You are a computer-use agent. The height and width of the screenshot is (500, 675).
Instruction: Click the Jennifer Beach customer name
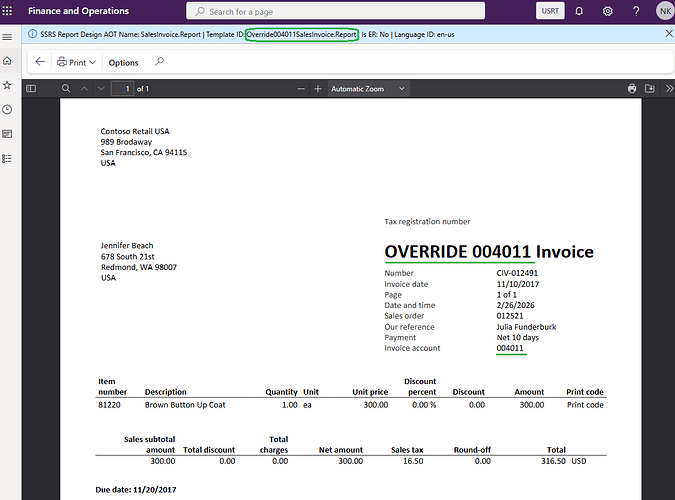127,245
